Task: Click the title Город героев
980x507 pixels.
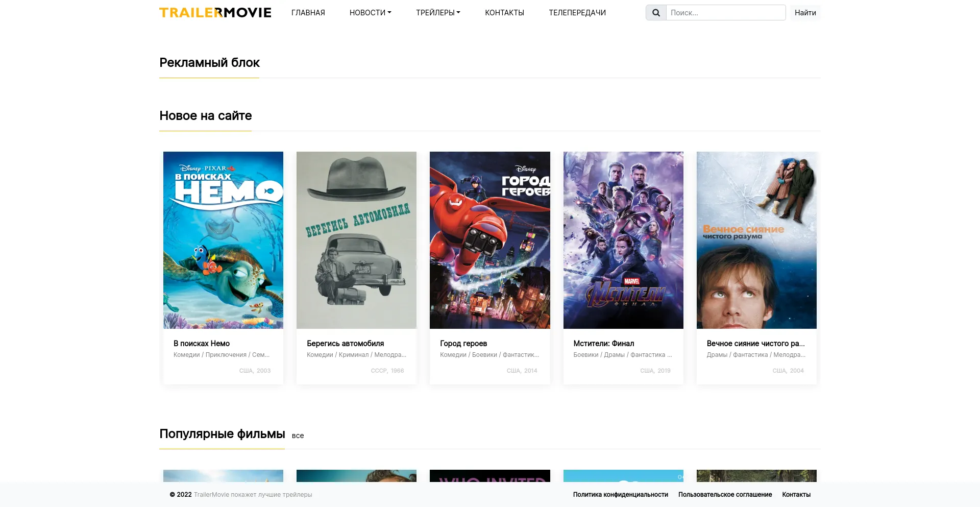Action: 463,344
